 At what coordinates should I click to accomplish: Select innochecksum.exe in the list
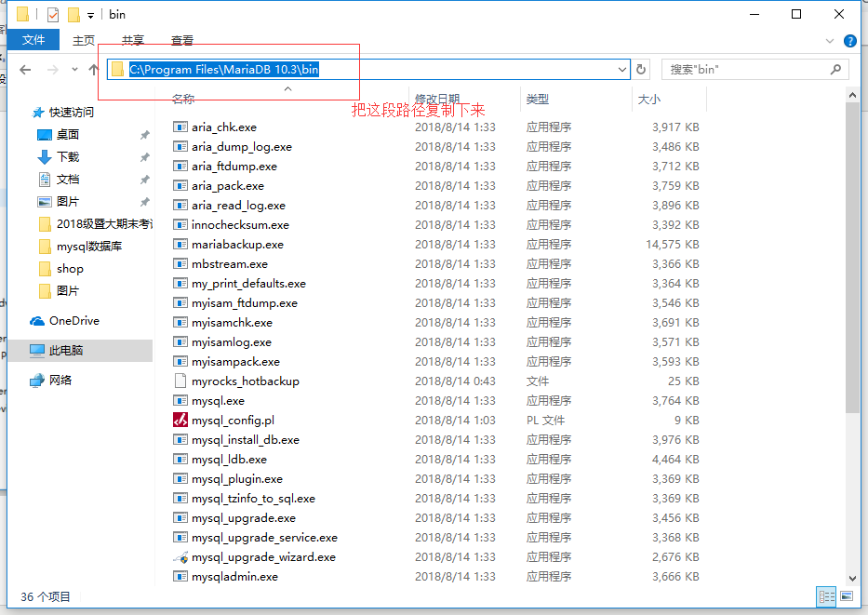tap(240, 225)
